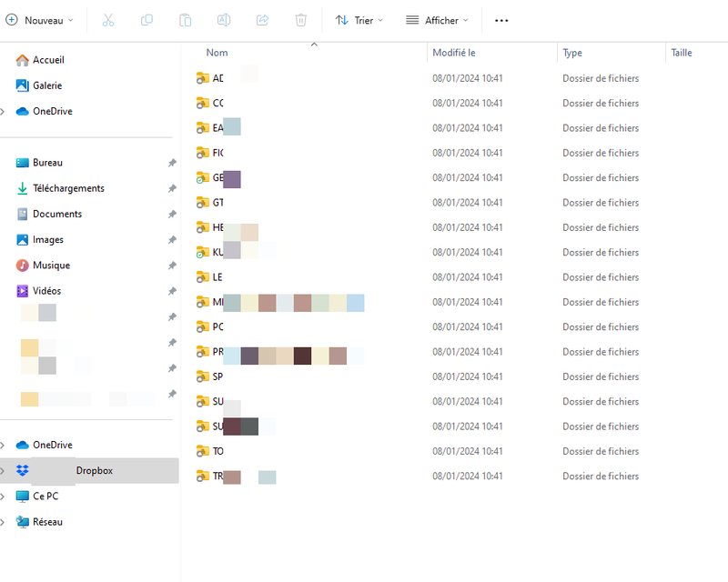The width and height of the screenshot is (728, 582).
Task: Unpin Téléchargements using its pin icon
Action: (x=172, y=189)
